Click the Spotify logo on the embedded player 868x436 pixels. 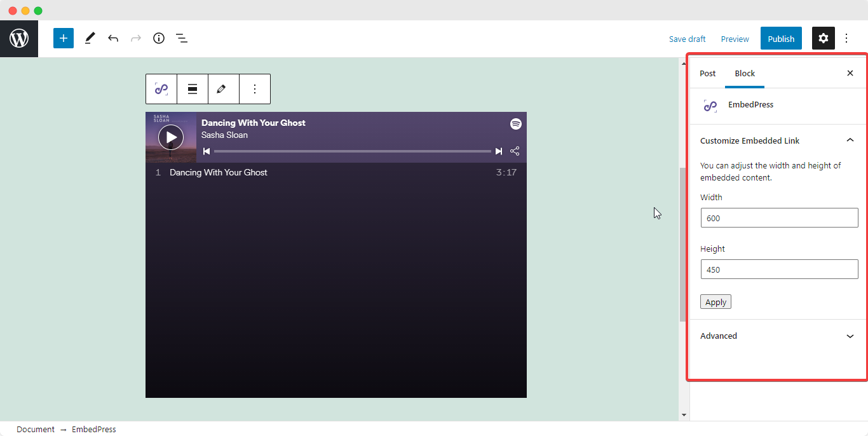(515, 124)
